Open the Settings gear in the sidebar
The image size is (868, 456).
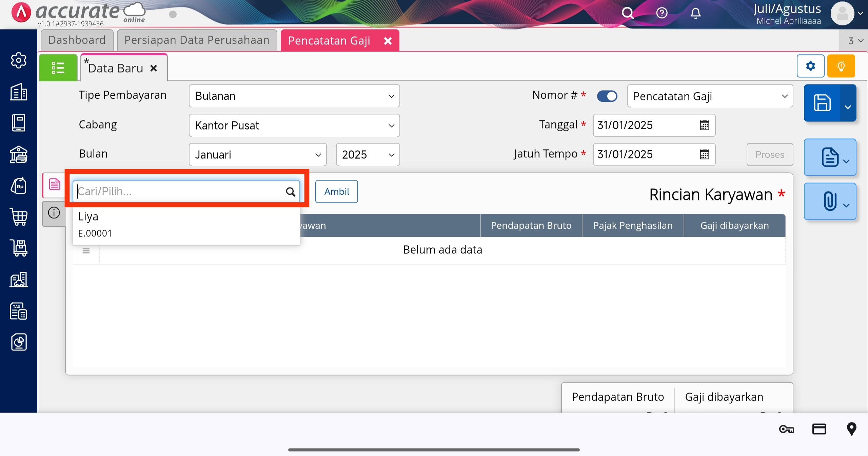(19, 60)
